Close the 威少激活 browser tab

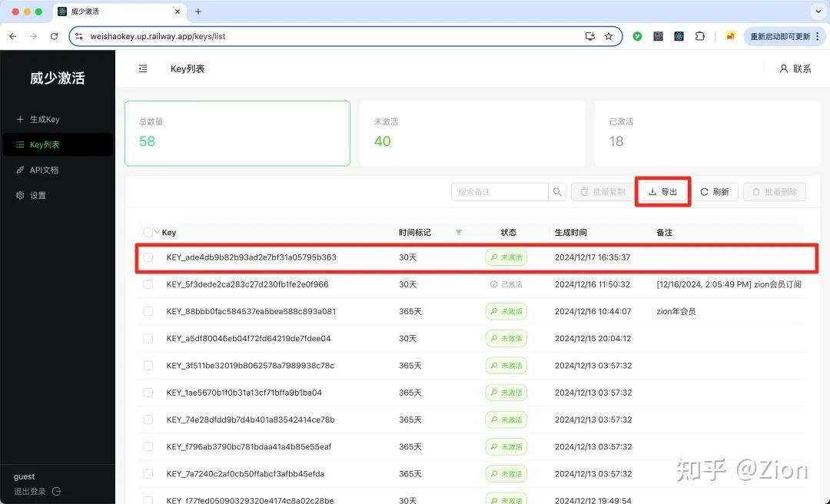click(178, 11)
